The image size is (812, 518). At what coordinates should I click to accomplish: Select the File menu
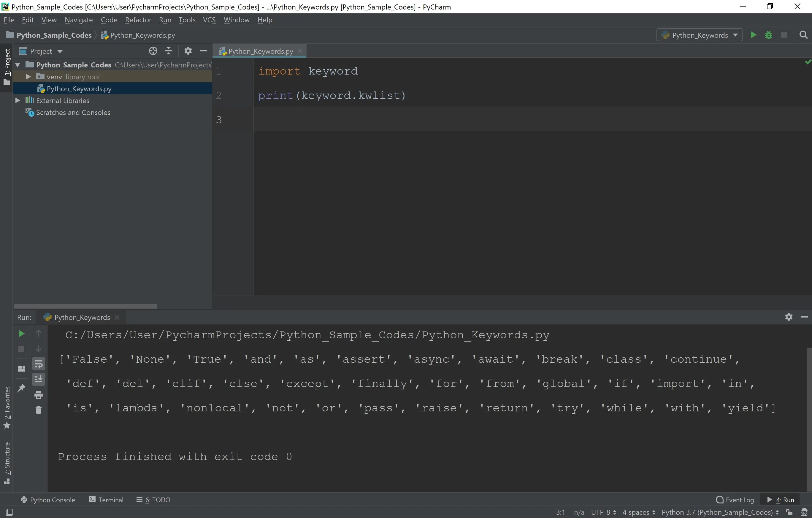click(9, 20)
